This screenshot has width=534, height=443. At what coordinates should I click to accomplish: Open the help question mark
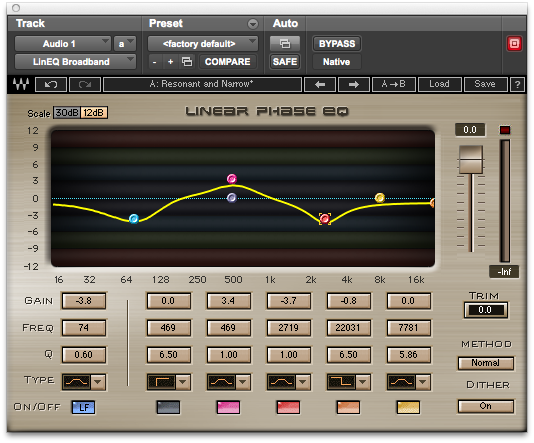pos(517,84)
